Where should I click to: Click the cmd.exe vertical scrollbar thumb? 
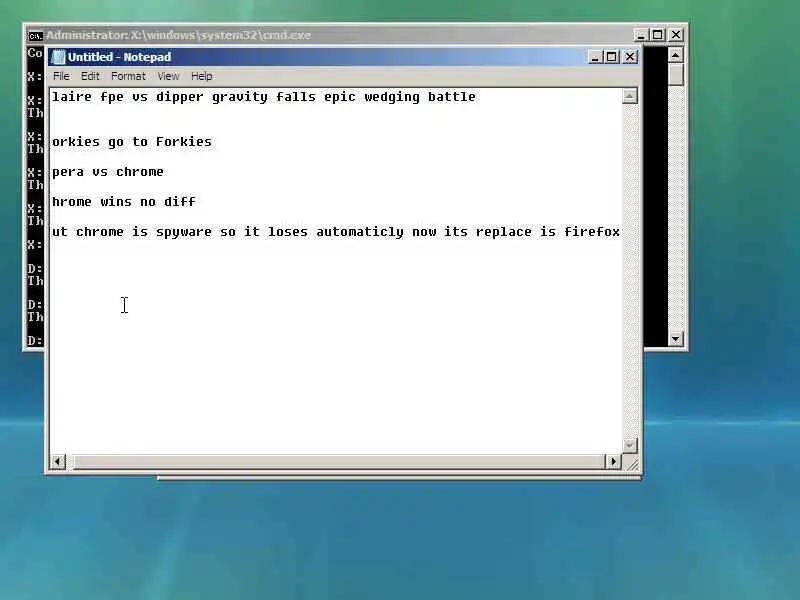676,74
